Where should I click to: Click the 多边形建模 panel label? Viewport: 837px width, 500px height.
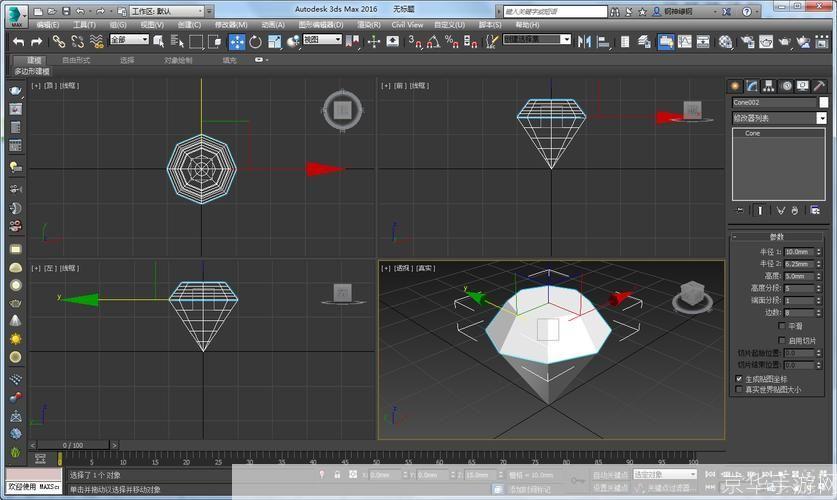coord(31,71)
